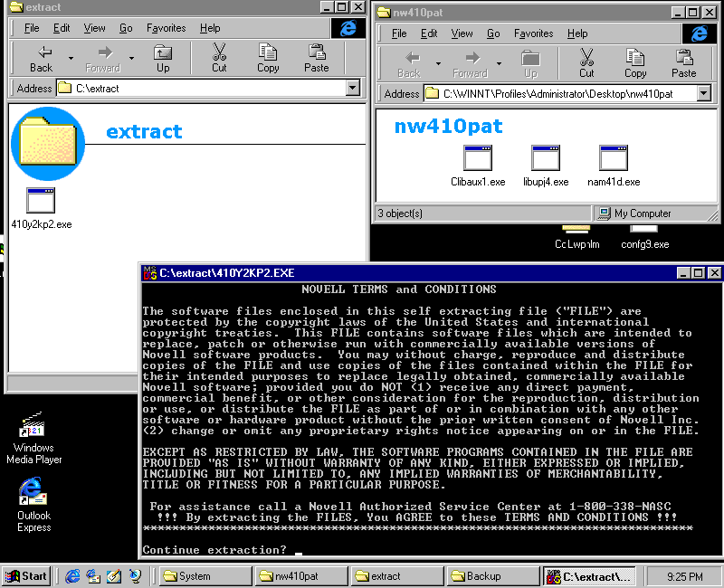
Task: Open Back history dropdown in nw410pat window
Action: 438,63
